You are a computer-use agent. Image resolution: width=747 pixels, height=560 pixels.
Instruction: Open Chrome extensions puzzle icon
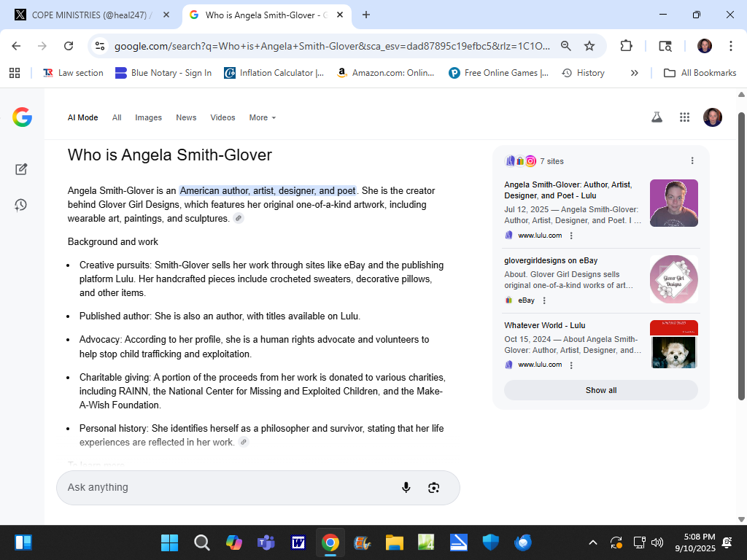[x=626, y=46]
